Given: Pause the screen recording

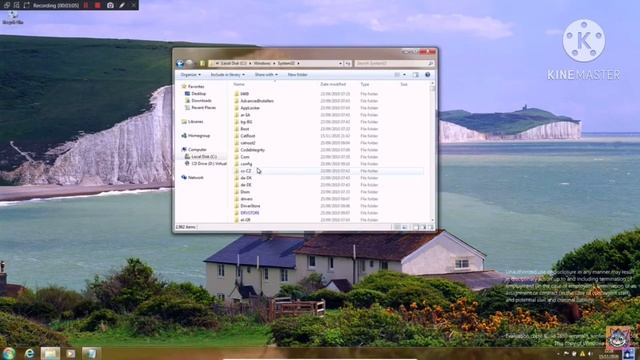Looking at the screenshot, I should coord(86,5).
